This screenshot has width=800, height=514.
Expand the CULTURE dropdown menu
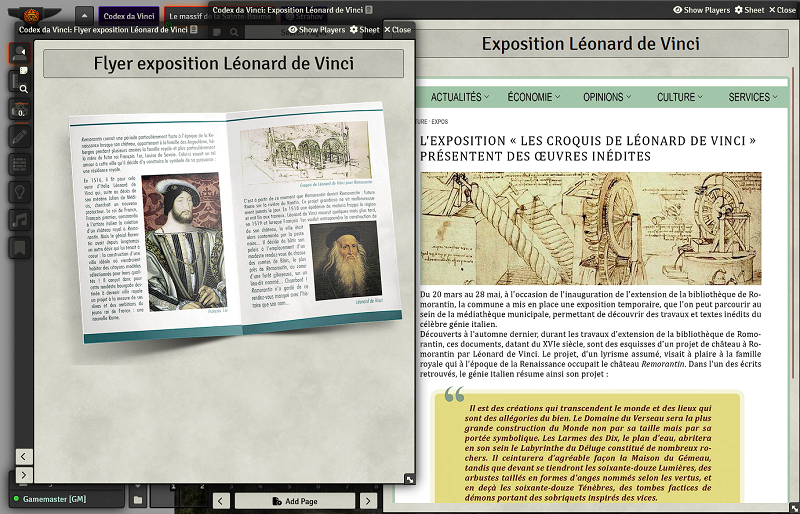(681, 97)
